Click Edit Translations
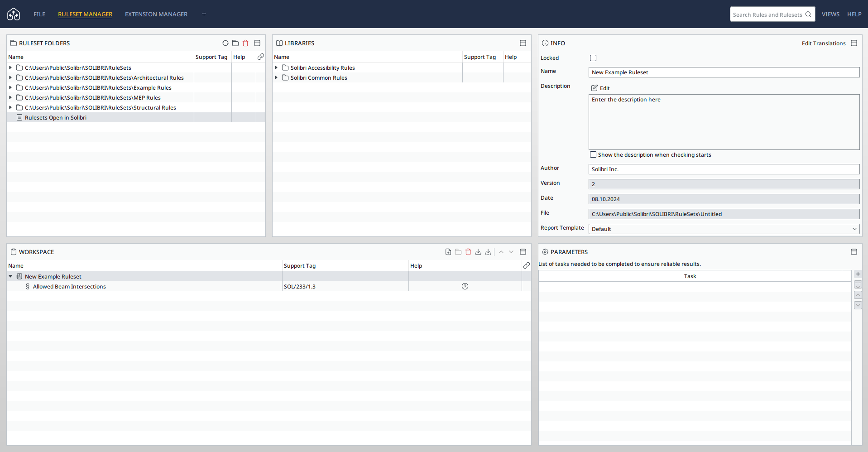The width and height of the screenshot is (868, 452). 824,43
